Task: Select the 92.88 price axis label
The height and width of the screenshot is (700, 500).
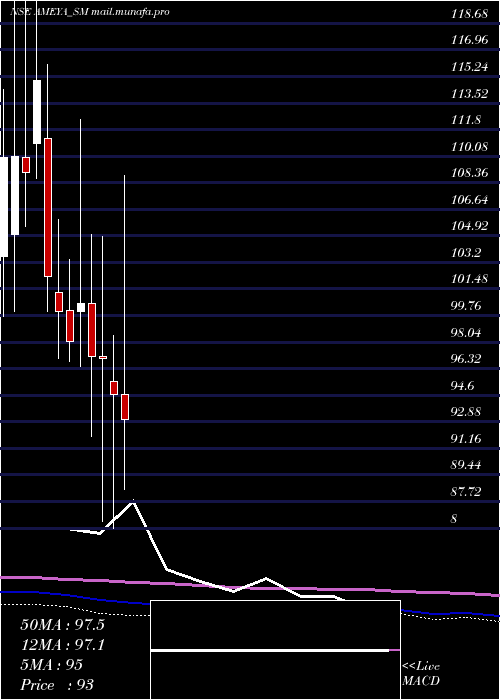Action: (466, 412)
